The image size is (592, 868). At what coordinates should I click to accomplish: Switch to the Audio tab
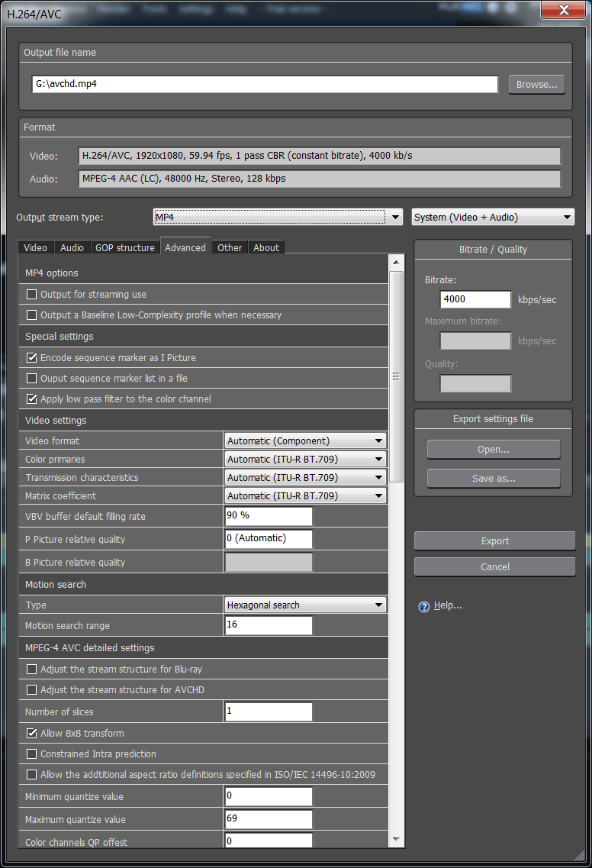tap(72, 247)
